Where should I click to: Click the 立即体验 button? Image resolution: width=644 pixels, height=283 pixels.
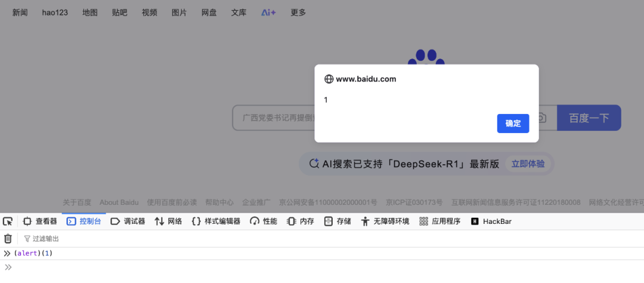(528, 164)
